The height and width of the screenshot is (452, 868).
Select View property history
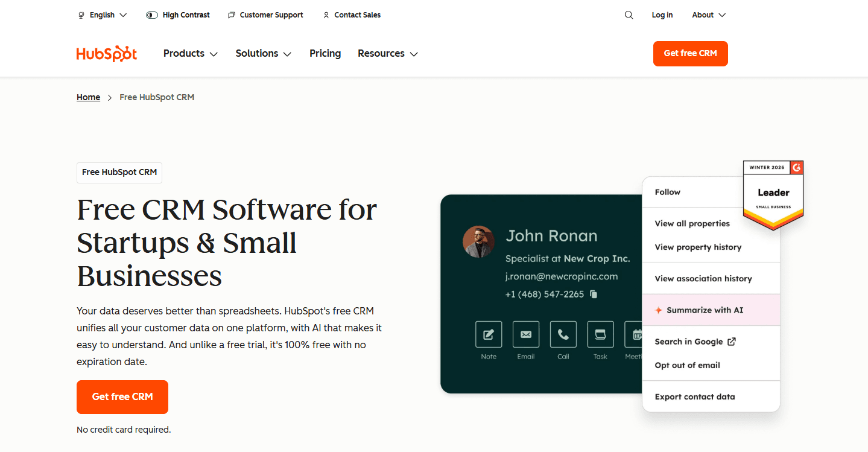[699, 247]
